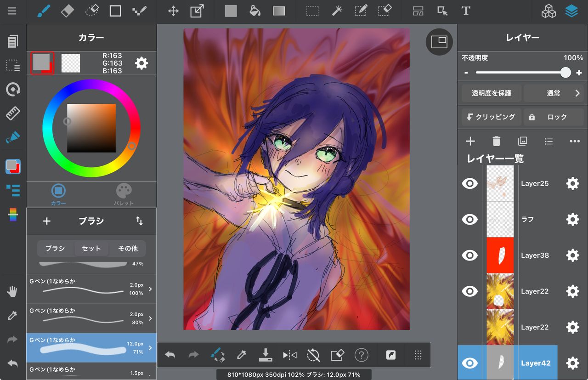The height and width of the screenshot is (380, 588).
Task: Choose the Magic Wand selection tool
Action: [337, 11]
